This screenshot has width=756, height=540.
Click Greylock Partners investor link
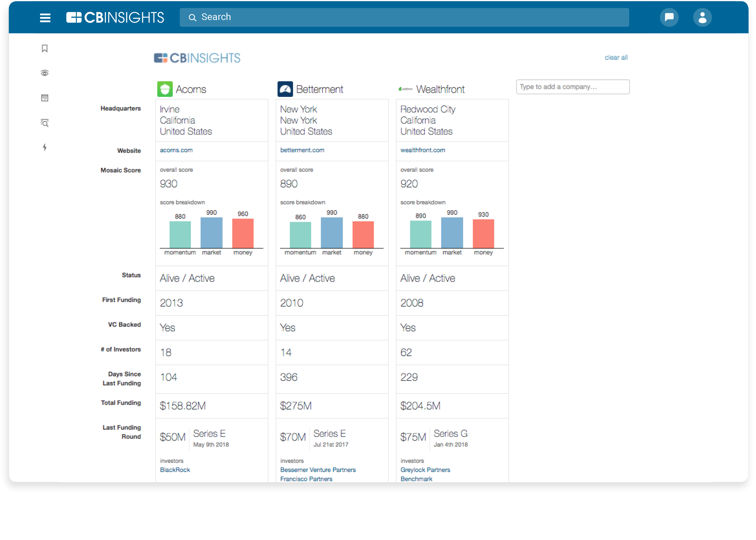[x=425, y=470]
